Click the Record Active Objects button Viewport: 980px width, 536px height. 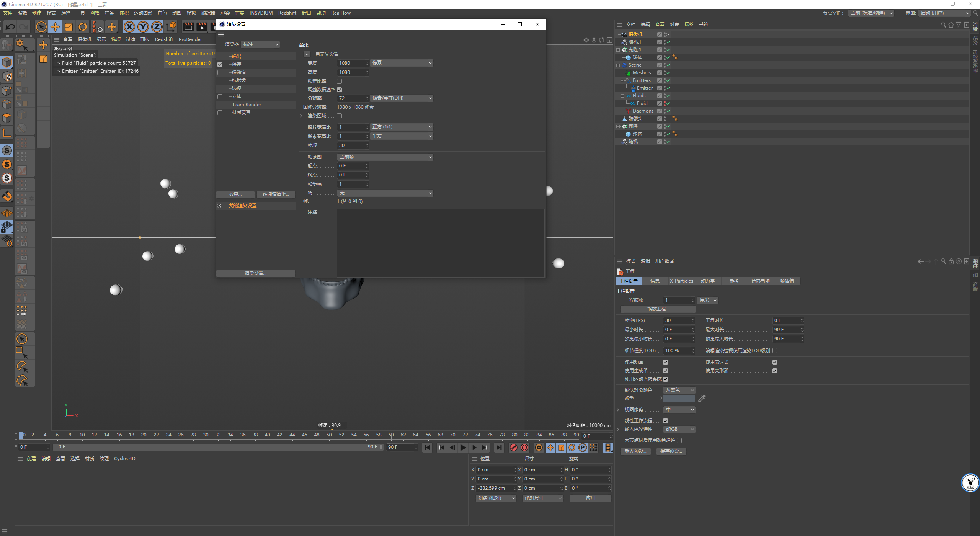[x=514, y=448]
